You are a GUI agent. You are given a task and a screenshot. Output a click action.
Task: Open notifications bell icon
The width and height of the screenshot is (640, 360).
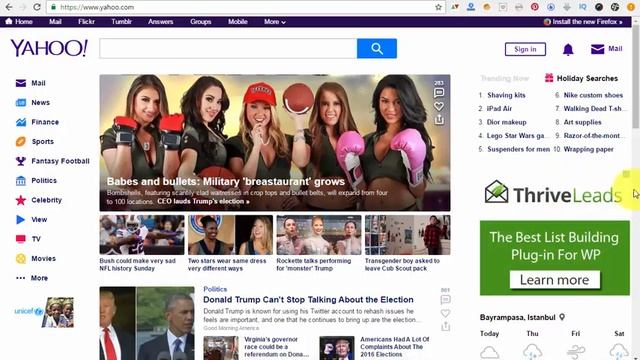(568, 49)
